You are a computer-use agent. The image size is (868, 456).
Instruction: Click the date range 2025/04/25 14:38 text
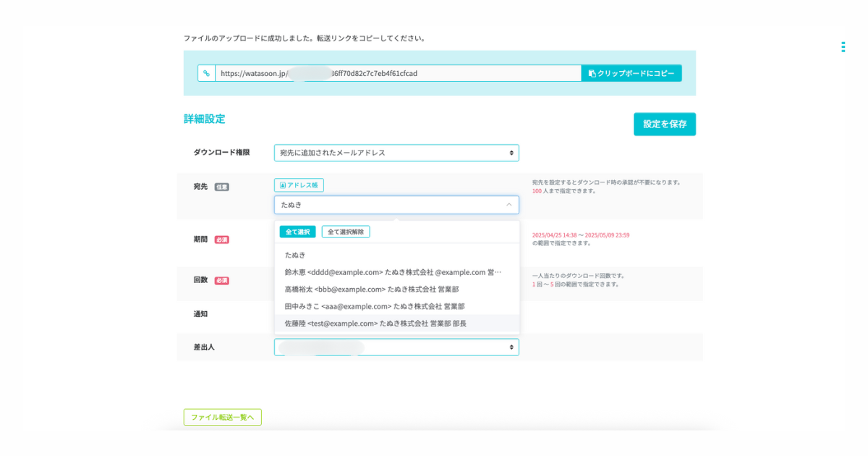pyautogui.click(x=581, y=235)
